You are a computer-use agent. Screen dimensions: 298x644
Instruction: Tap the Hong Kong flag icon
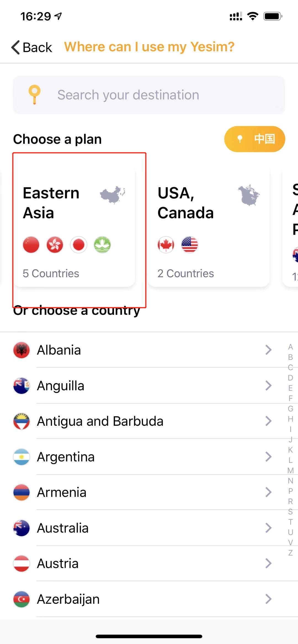55,245
